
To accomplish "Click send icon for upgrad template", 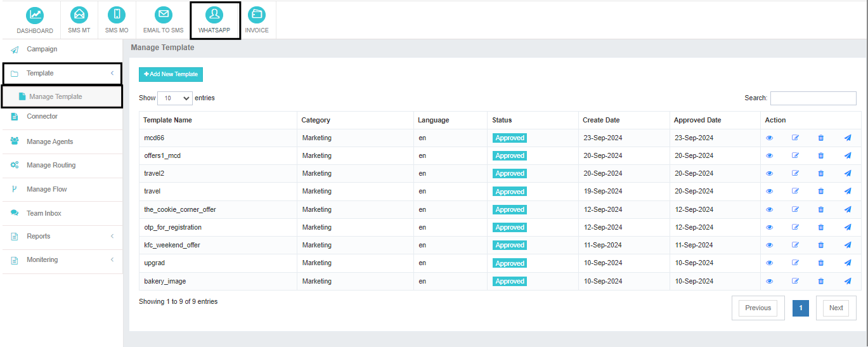I will (848, 263).
